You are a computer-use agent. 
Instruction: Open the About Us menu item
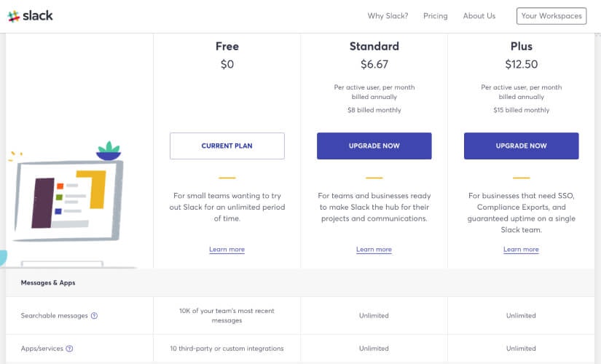[479, 16]
